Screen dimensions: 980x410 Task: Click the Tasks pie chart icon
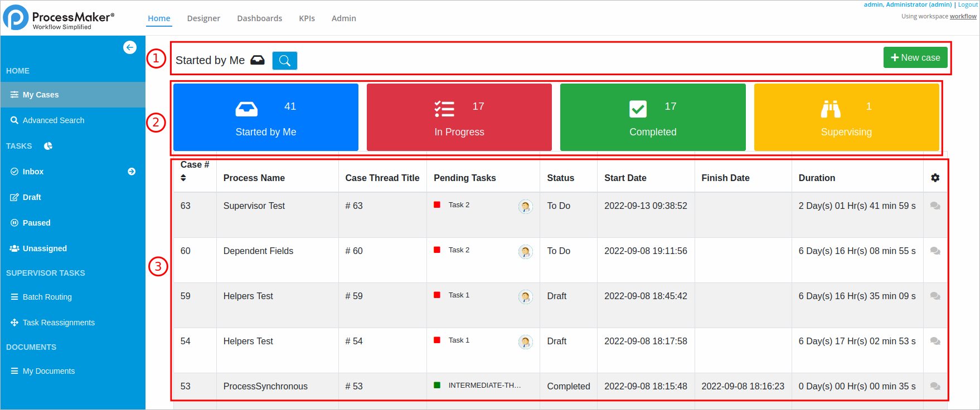pos(48,146)
